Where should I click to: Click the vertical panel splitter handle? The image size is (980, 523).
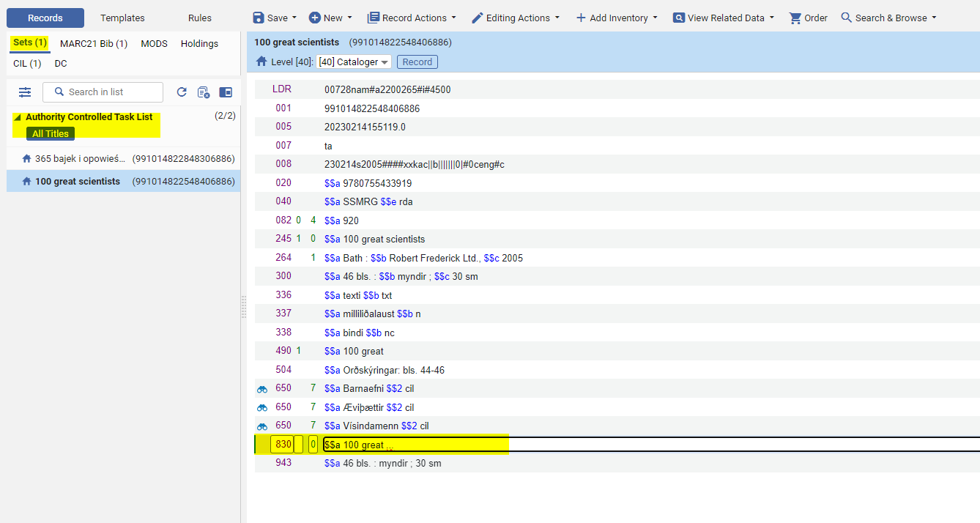(x=244, y=307)
